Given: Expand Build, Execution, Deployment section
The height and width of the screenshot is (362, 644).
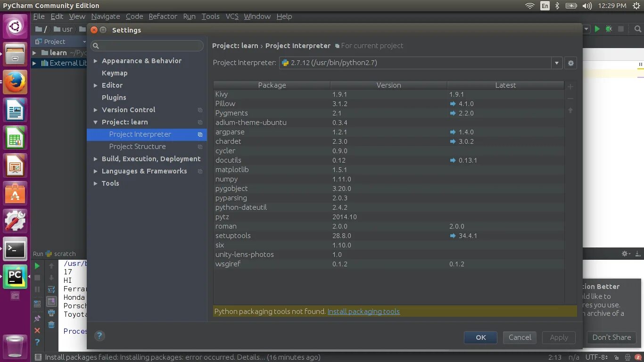Looking at the screenshot, I should pyautogui.click(x=96, y=159).
